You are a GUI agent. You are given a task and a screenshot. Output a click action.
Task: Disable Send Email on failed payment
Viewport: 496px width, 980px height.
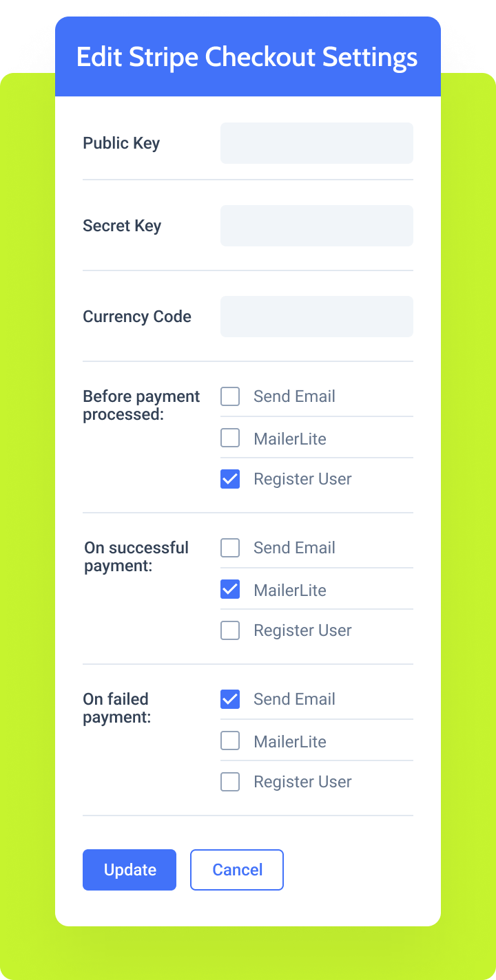(230, 699)
